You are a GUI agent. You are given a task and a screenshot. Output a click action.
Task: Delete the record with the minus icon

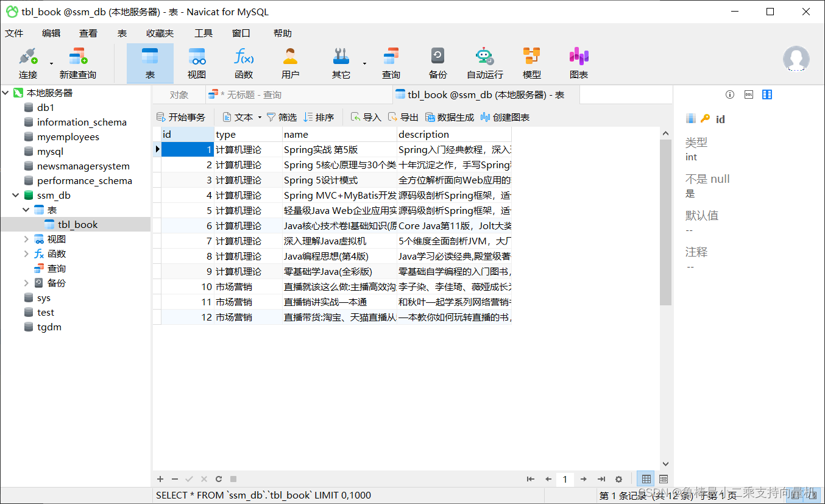point(175,479)
